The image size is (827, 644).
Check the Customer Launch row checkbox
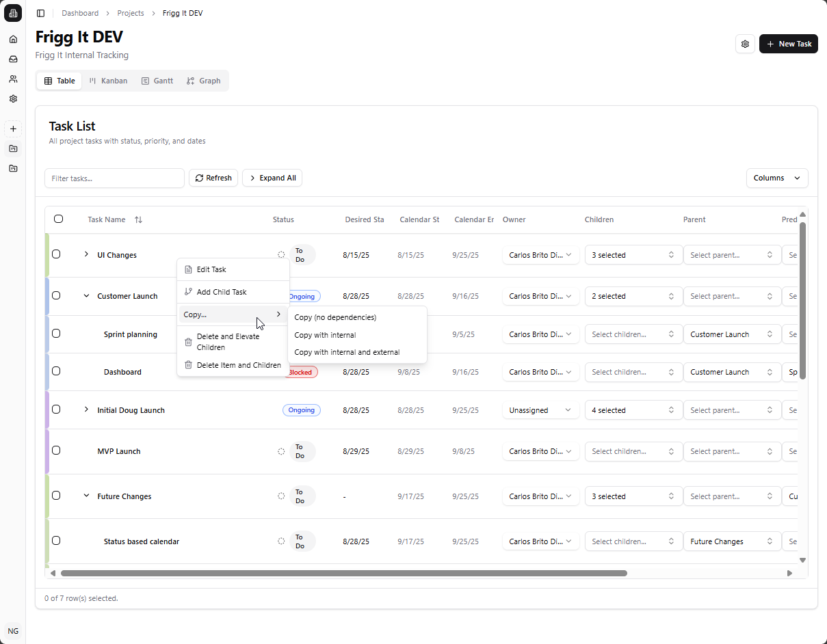tap(56, 295)
